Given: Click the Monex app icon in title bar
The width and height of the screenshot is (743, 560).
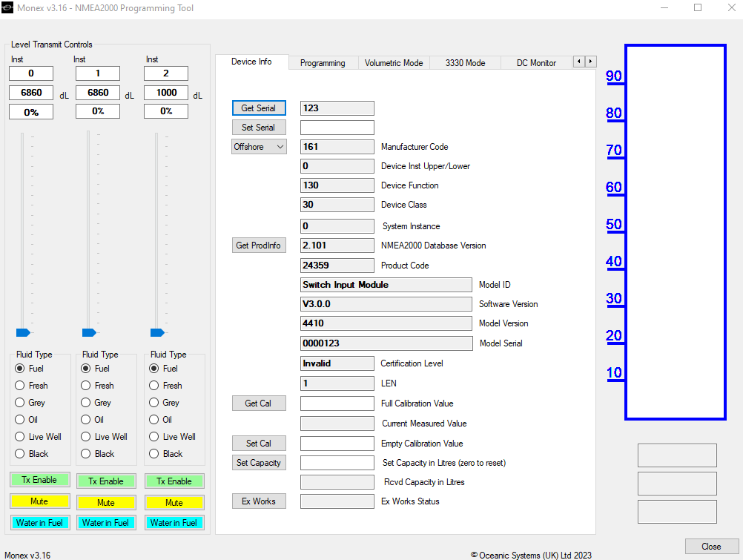Looking at the screenshot, I should 7,7.
